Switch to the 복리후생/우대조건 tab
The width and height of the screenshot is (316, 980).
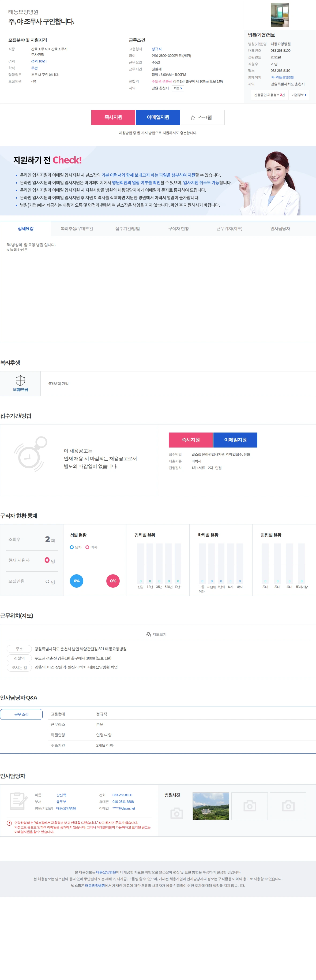[77, 229]
